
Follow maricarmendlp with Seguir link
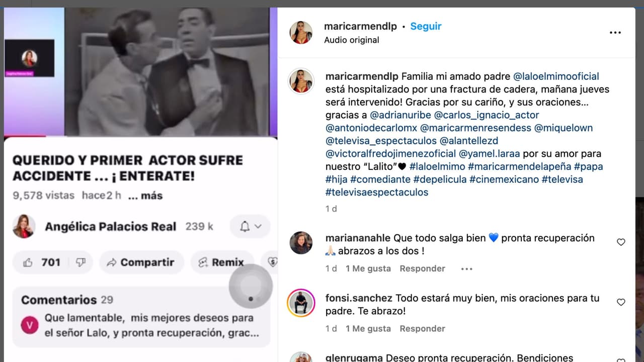tap(426, 27)
